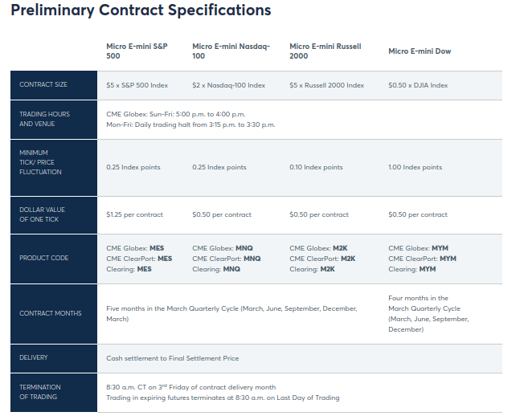Click the Micro E-mini Nasdaq-100 column header

(x=231, y=51)
